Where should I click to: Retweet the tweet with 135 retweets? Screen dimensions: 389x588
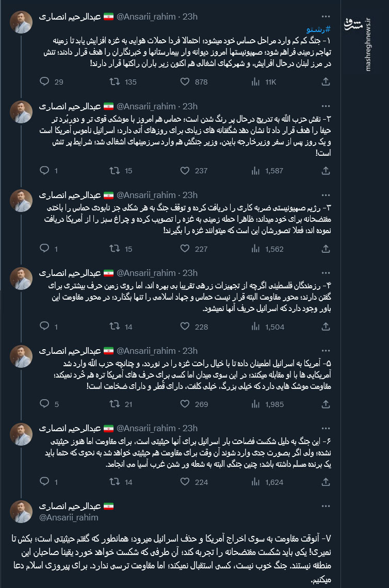click(x=114, y=81)
